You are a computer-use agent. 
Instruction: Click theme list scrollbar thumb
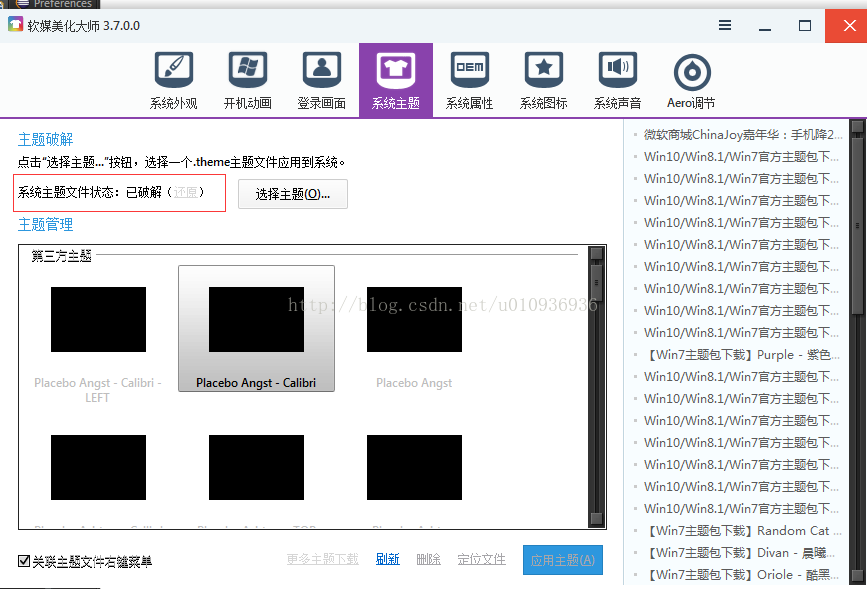(596, 283)
